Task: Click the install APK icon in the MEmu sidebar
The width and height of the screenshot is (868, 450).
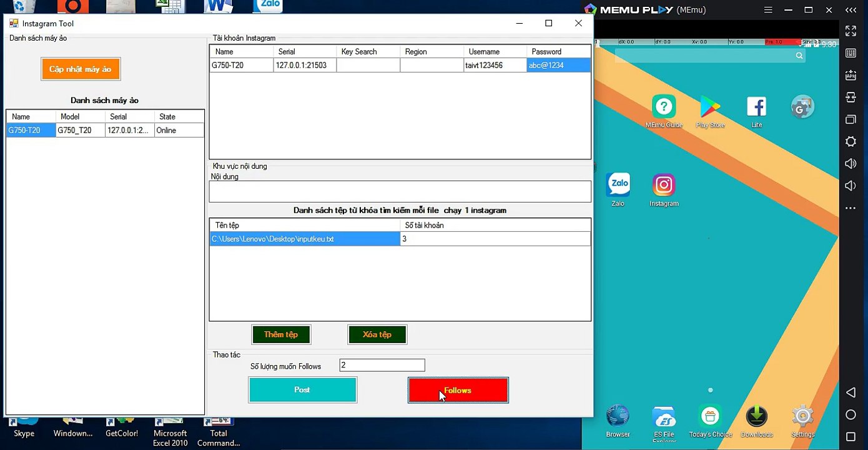Action: click(851, 75)
